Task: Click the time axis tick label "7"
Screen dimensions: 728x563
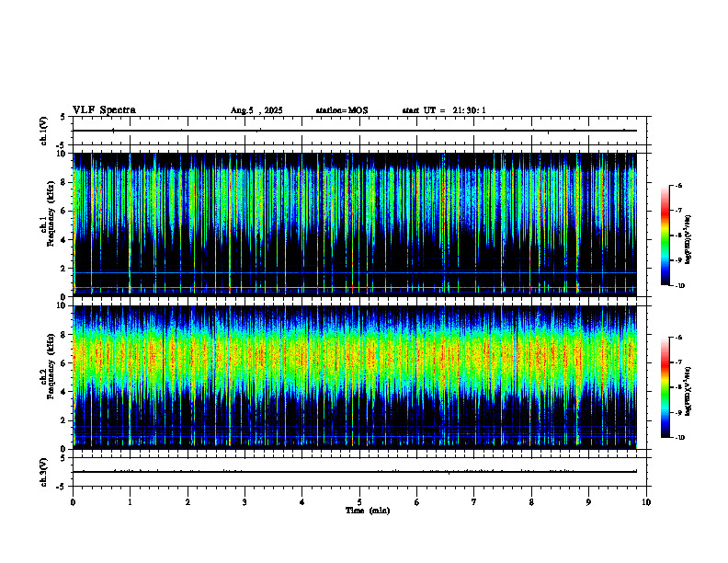Action: [474, 502]
